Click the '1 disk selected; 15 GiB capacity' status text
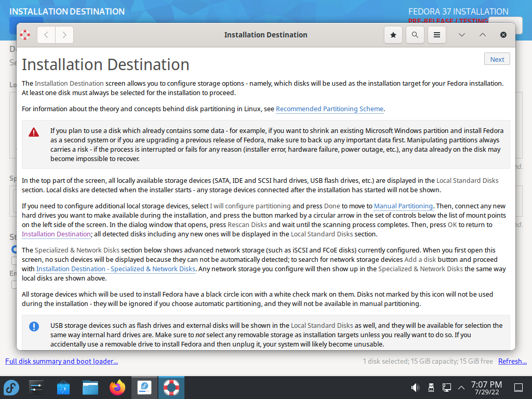The width and height of the screenshot is (532, 399). click(x=428, y=362)
